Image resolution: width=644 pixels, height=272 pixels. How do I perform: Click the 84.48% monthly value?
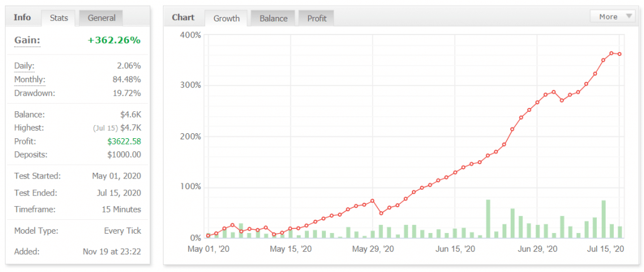pos(126,79)
